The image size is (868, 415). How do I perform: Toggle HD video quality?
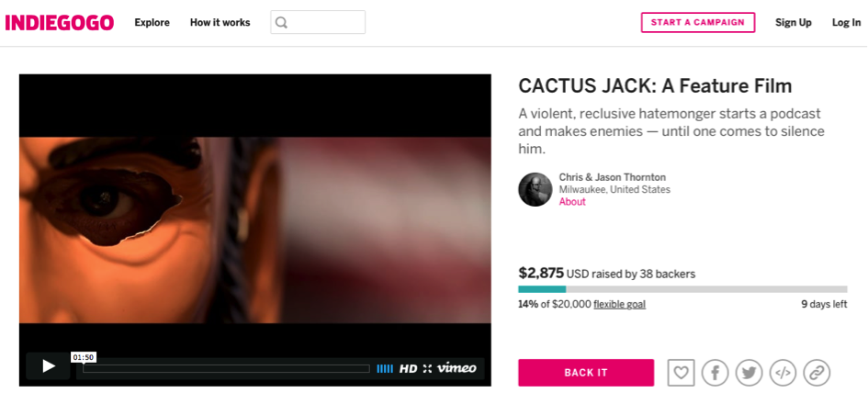[x=408, y=368]
